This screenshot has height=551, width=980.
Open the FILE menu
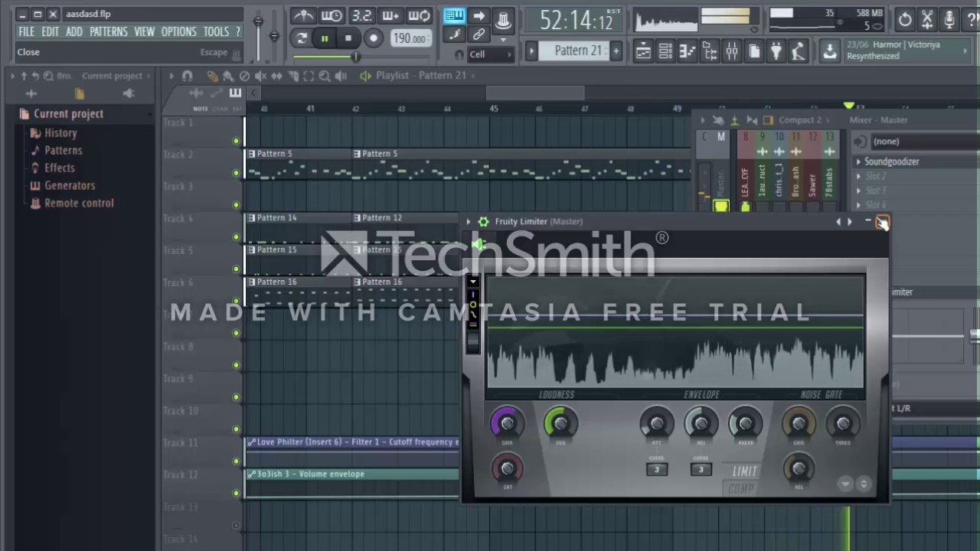click(26, 31)
